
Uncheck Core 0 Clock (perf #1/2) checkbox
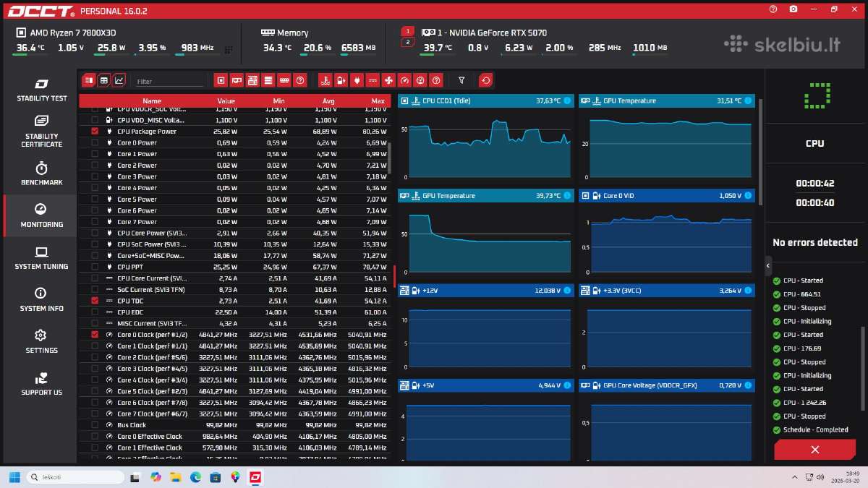[x=95, y=335]
